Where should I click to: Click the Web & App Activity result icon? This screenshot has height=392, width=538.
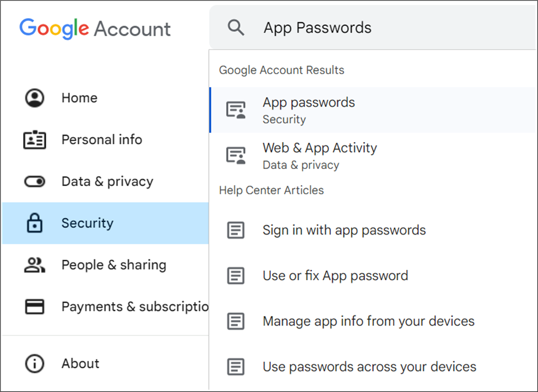click(x=236, y=156)
